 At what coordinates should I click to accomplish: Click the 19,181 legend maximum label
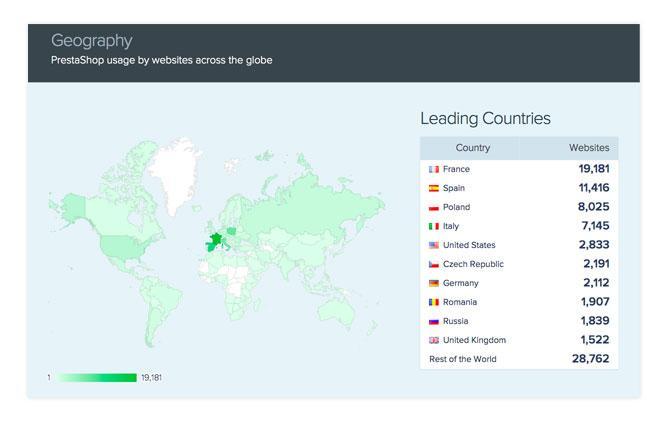[151, 377]
